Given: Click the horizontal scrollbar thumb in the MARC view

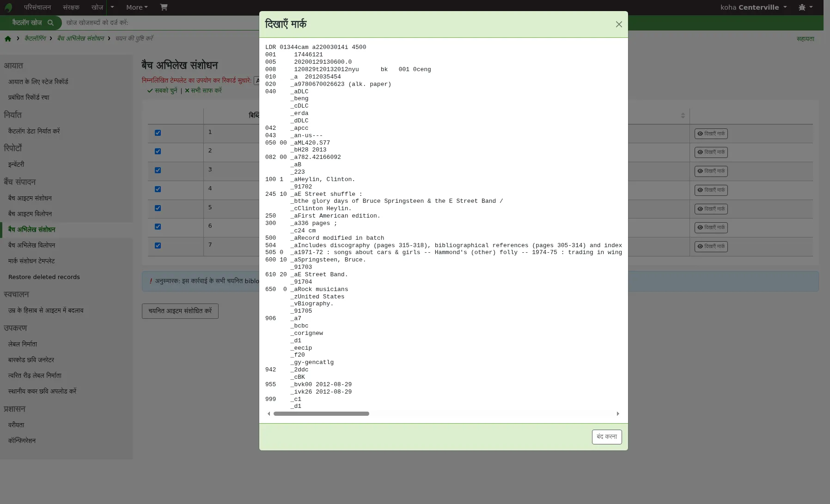Looking at the screenshot, I should pyautogui.click(x=321, y=414).
